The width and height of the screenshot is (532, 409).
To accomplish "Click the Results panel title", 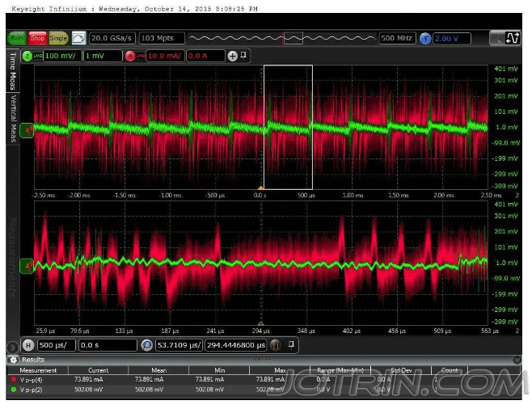I will tap(33, 360).
